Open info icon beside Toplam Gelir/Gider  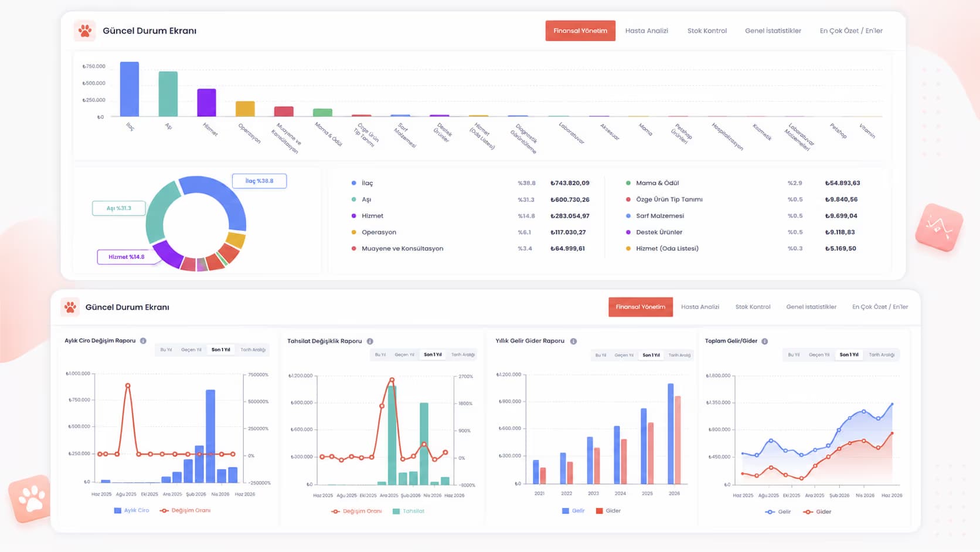(x=764, y=341)
